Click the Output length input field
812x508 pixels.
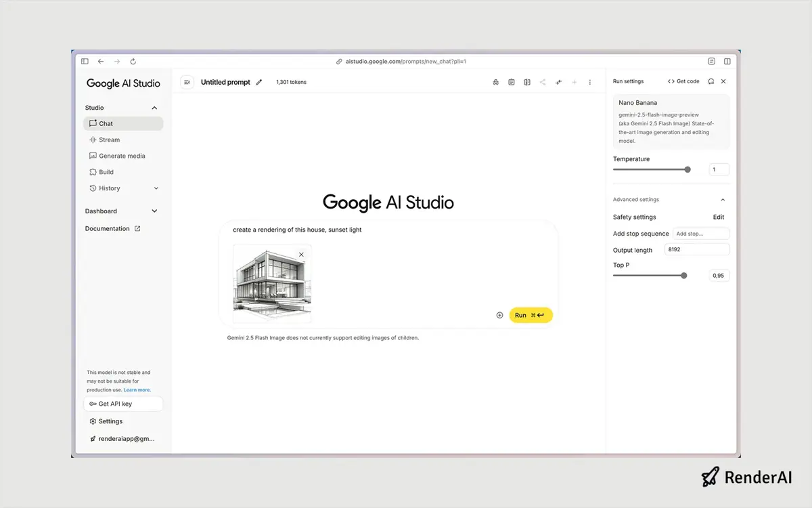point(696,249)
